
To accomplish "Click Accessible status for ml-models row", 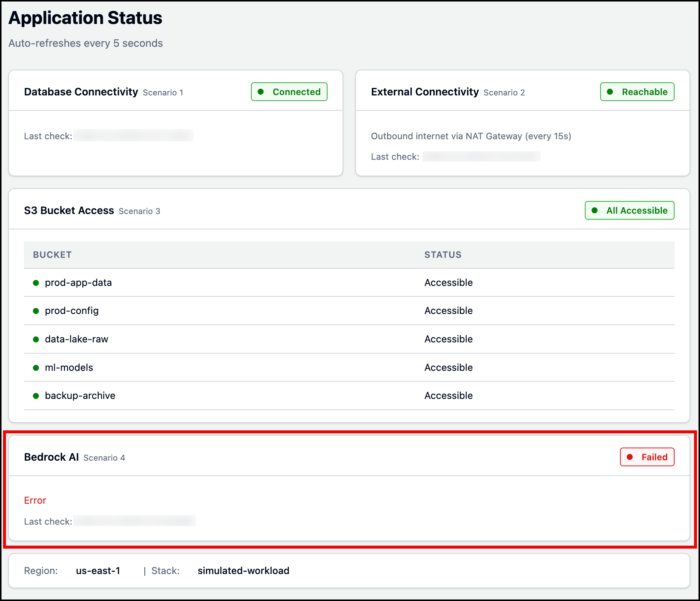I will point(448,367).
